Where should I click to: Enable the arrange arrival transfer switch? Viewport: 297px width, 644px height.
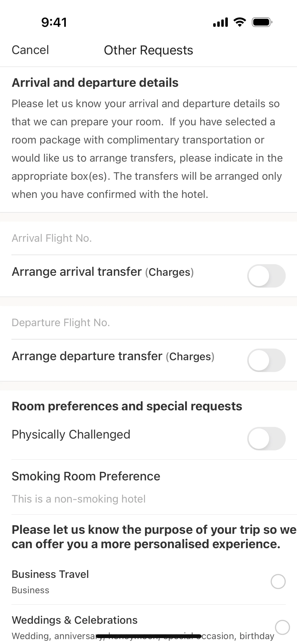click(x=266, y=276)
